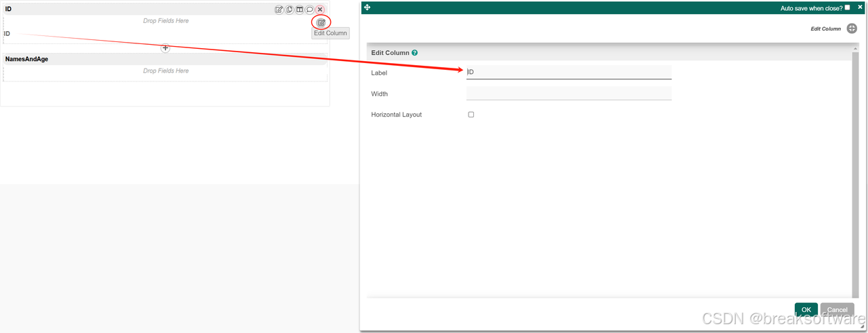Click the ID column label text
Viewport: 868px width, 333px height.
(7, 33)
